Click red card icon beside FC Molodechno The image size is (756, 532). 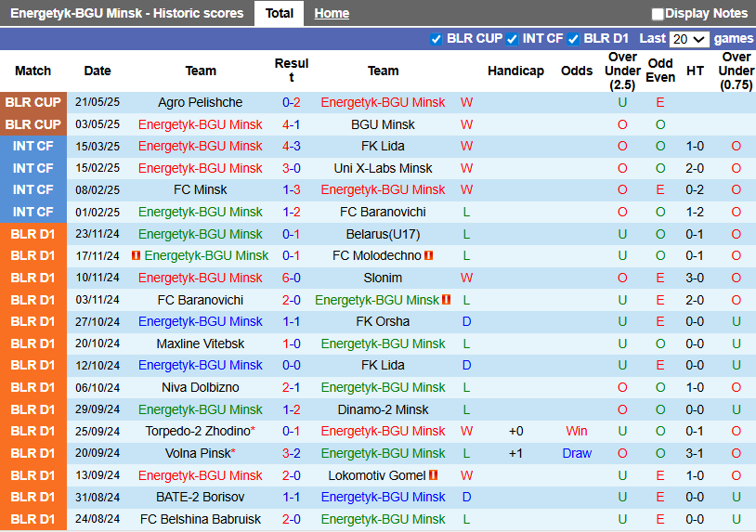(x=429, y=255)
